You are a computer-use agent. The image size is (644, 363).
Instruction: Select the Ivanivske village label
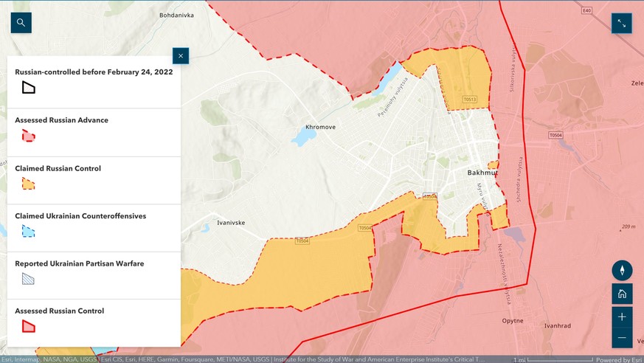click(231, 223)
